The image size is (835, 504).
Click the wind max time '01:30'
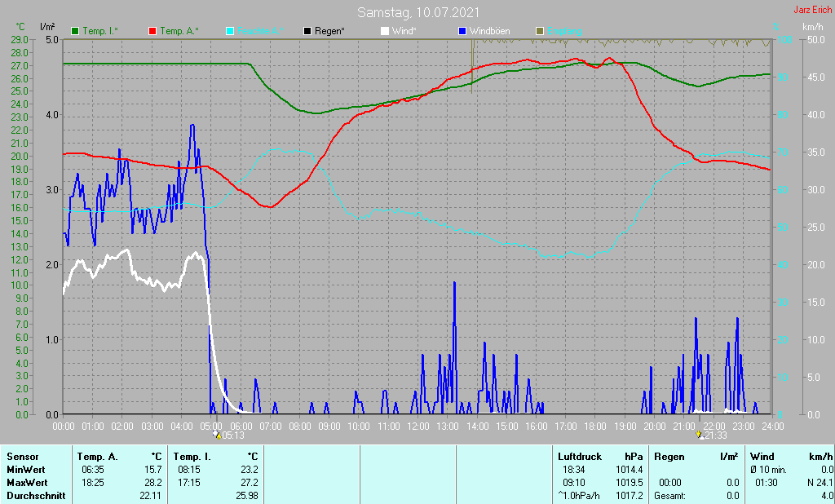pyautogui.click(x=767, y=483)
